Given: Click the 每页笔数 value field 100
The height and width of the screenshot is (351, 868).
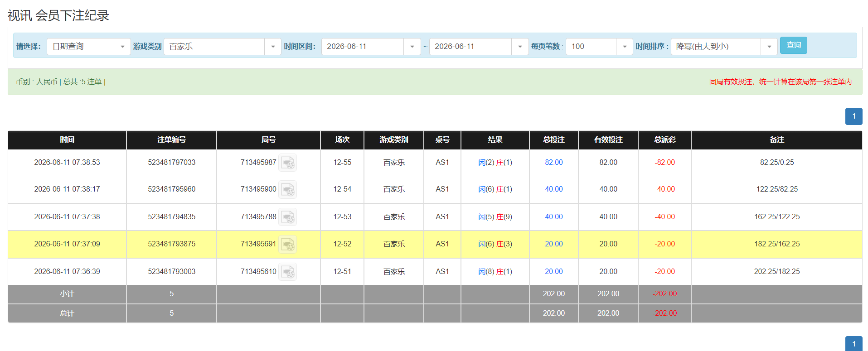Looking at the screenshot, I should click(x=591, y=47).
